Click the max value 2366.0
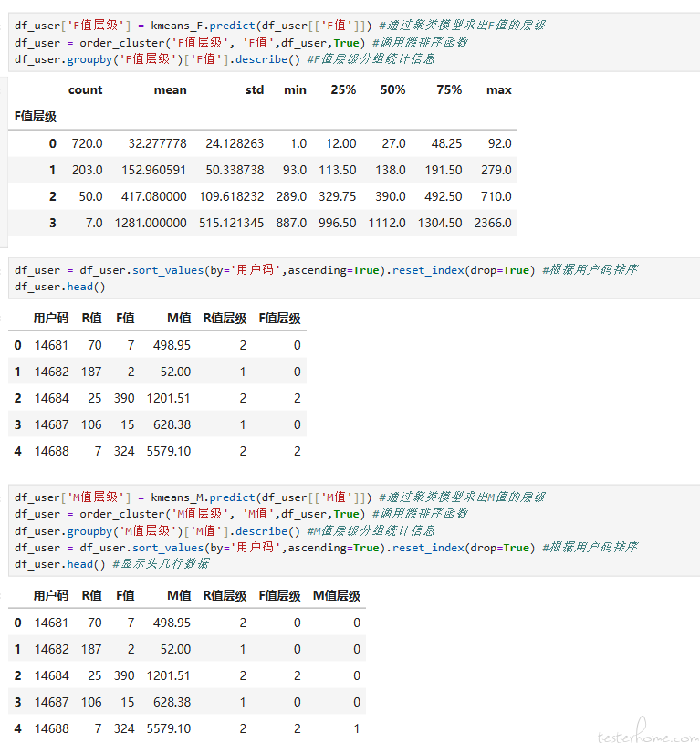The width and height of the screenshot is (700, 754). click(493, 223)
